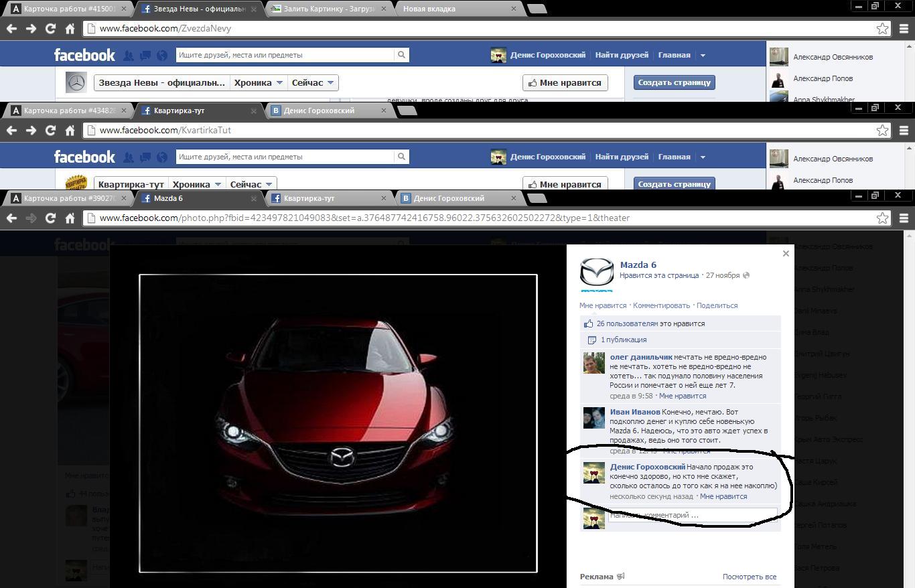Viewport: 915px width, 588px height.
Task: Click Главная in middle window Facebook bar
Action: click(x=674, y=157)
